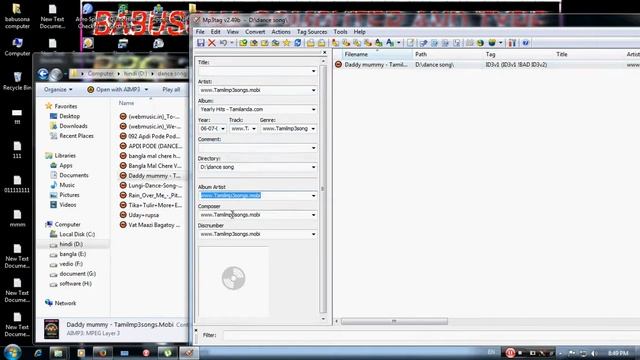Image resolution: width=640 pixels, height=360 pixels.
Task: Open the Tag Sources menu
Action: click(x=312, y=32)
